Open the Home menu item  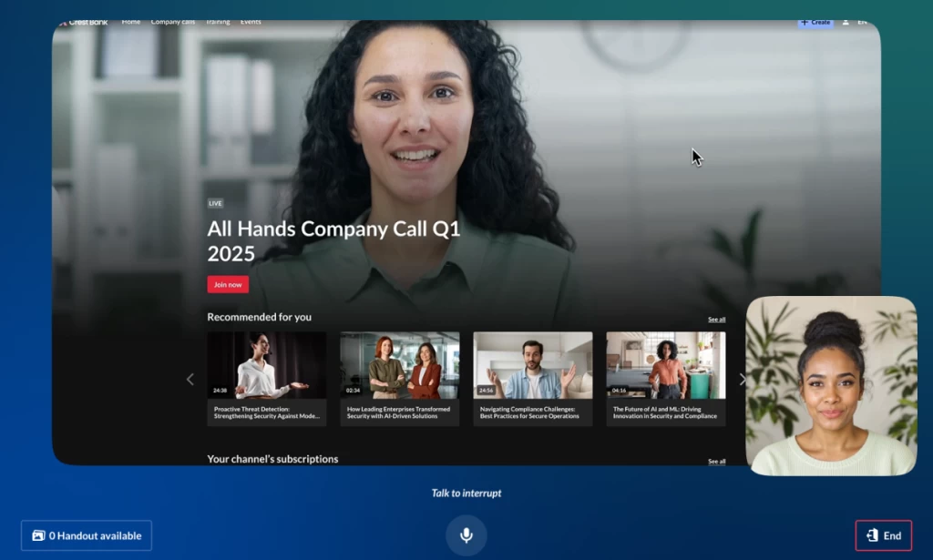(x=130, y=23)
